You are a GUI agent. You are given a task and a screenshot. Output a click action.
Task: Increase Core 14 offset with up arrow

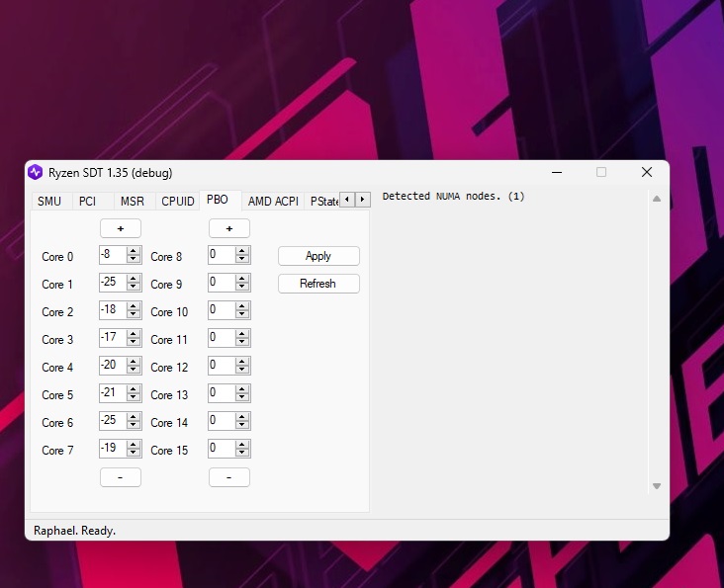[x=242, y=416]
